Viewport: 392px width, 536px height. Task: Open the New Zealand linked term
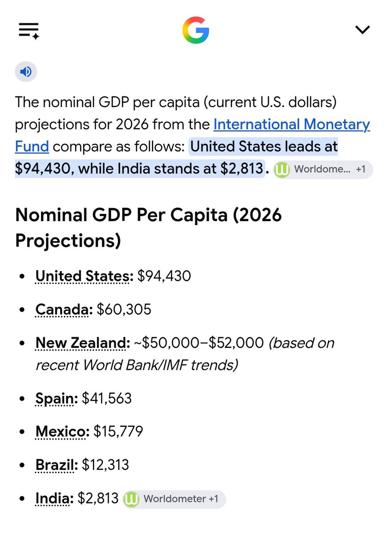(x=83, y=343)
